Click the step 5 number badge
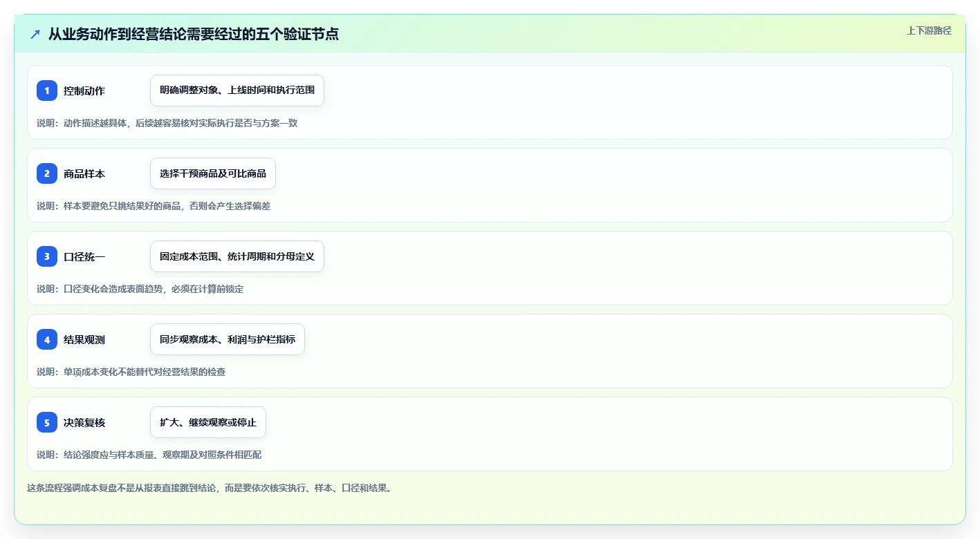The height and width of the screenshot is (539, 980). point(47,422)
